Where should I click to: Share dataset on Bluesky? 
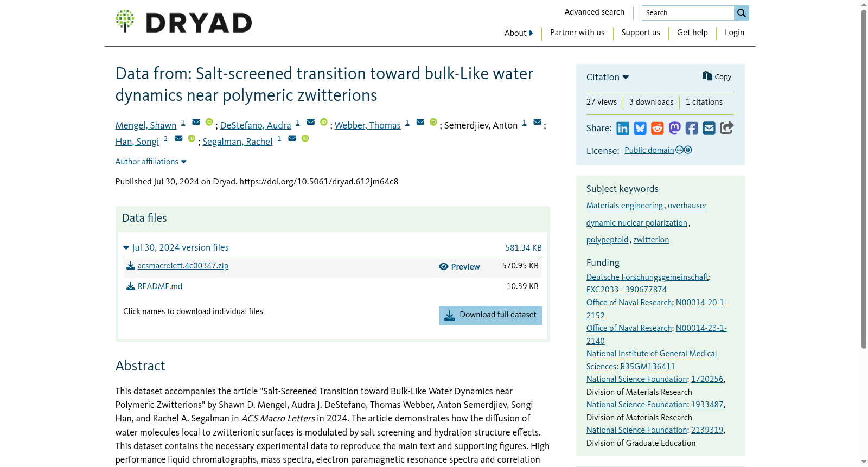pos(640,128)
